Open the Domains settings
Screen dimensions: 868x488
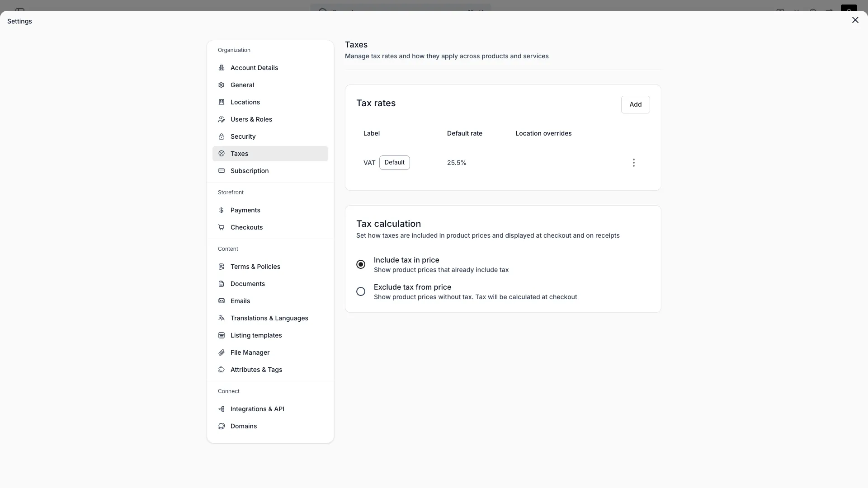point(270,426)
